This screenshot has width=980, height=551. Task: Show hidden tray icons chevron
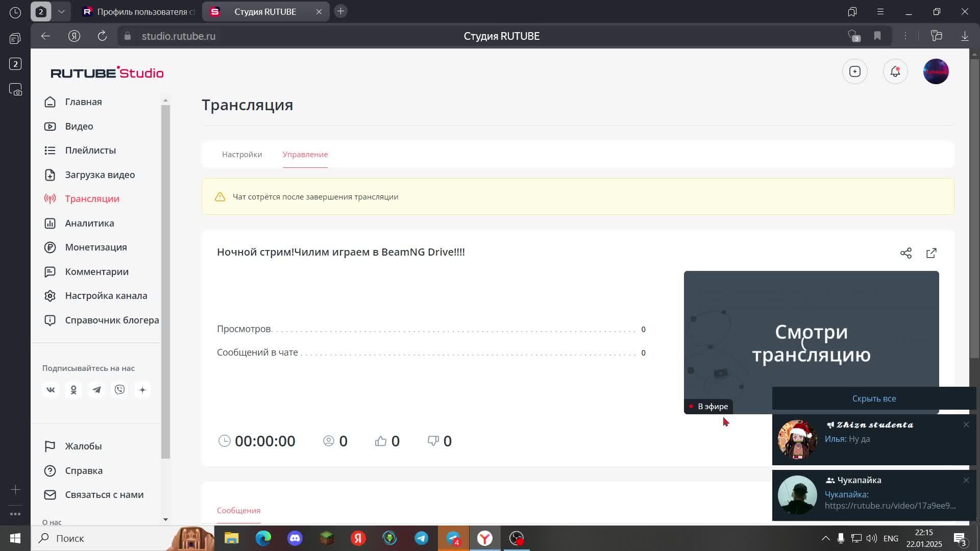825,539
